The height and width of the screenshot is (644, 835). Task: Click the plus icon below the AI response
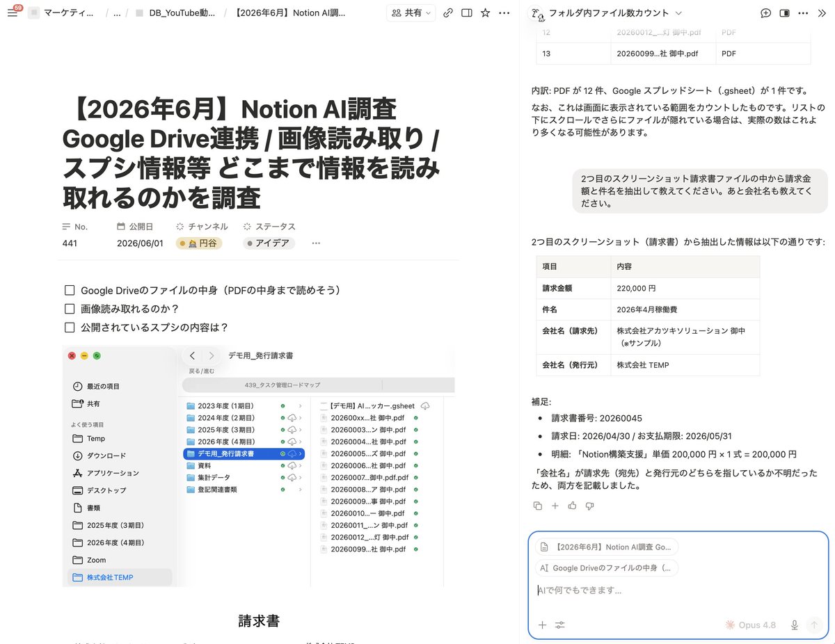click(555, 506)
